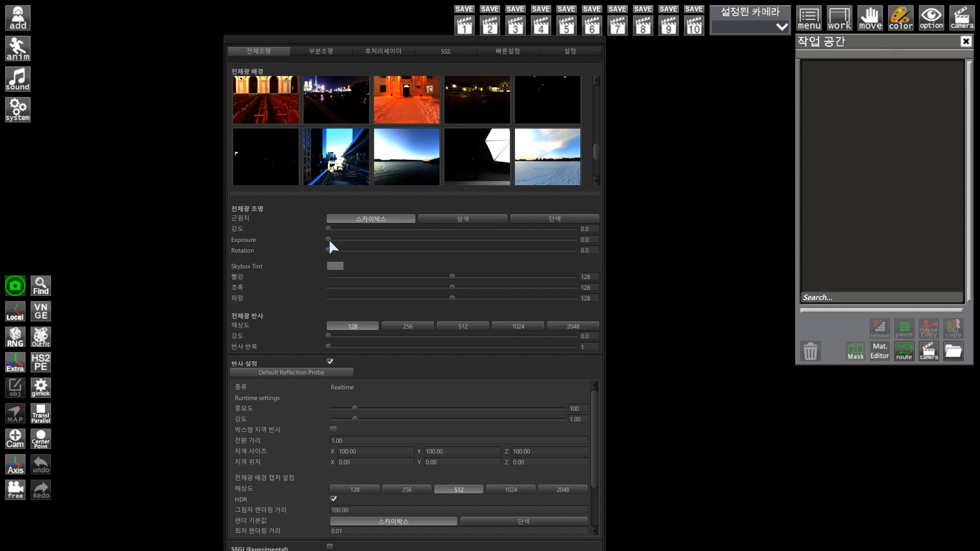Screen dimensions: 980x551
Task: Toggle the 반사 설정 checkbox
Action: pos(330,361)
